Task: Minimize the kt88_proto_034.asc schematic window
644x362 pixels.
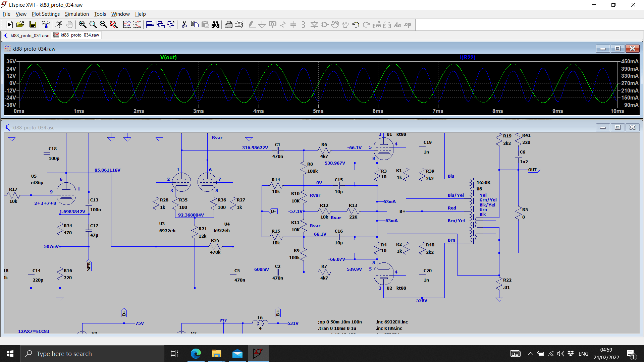Action: pos(603,127)
